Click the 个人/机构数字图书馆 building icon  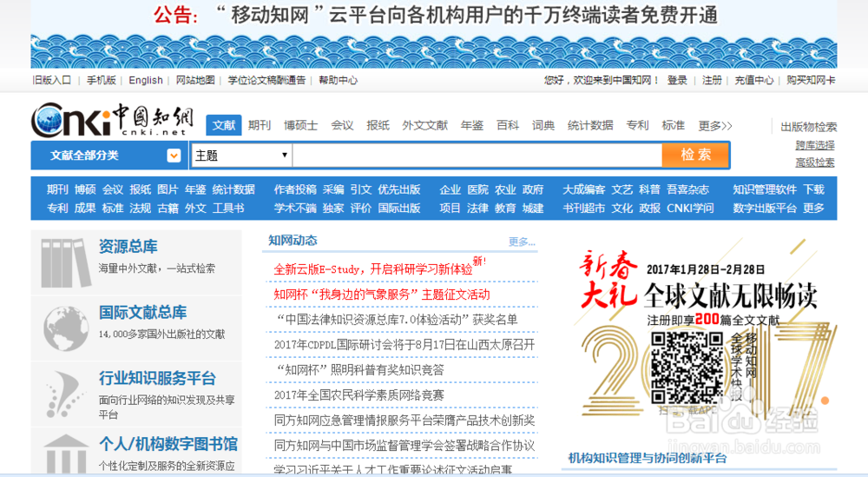coord(66,454)
